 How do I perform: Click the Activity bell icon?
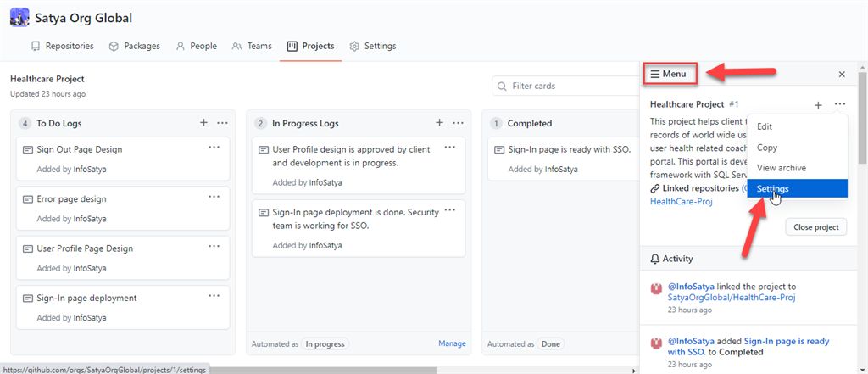pos(655,259)
